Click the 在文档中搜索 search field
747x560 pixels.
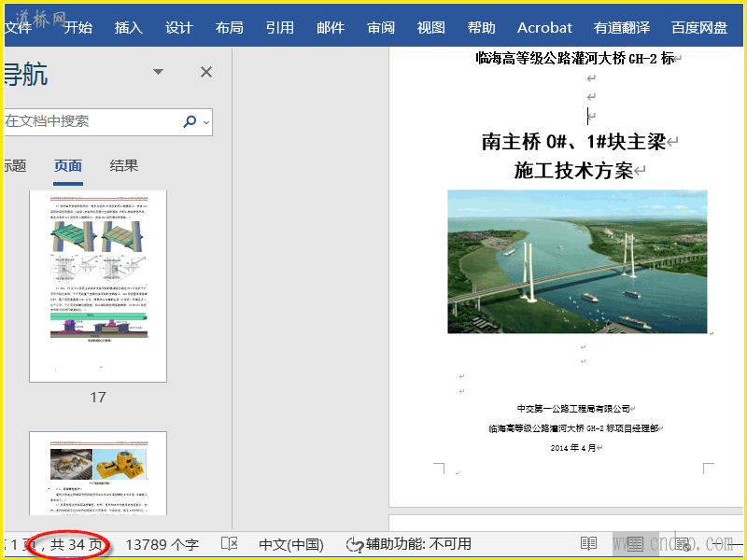point(89,121)
